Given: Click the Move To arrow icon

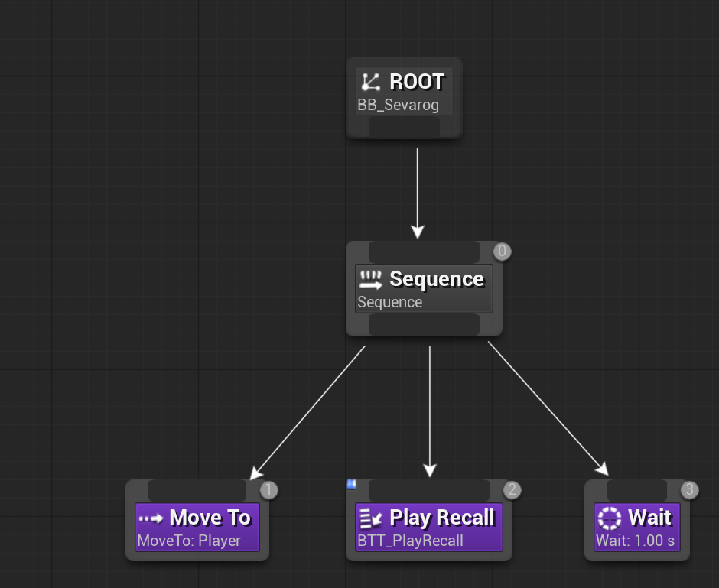Looking at the screenshot, I should click(151, 518).
